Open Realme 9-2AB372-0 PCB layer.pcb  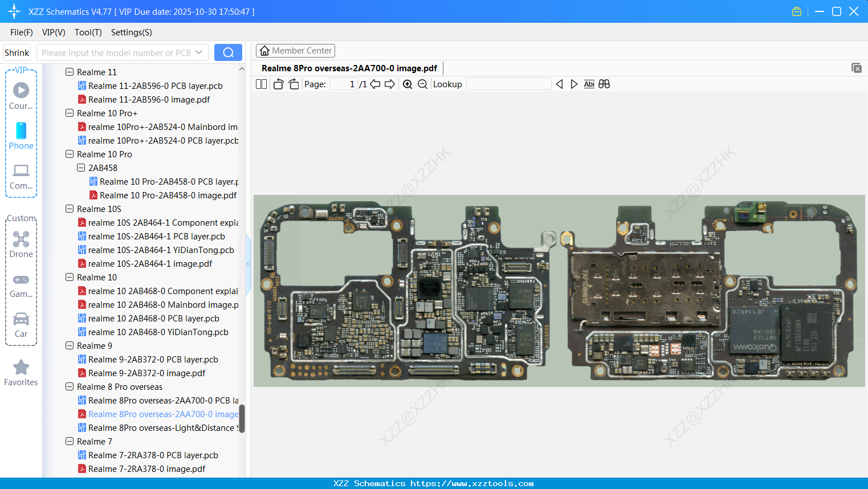tap(153, 359)
